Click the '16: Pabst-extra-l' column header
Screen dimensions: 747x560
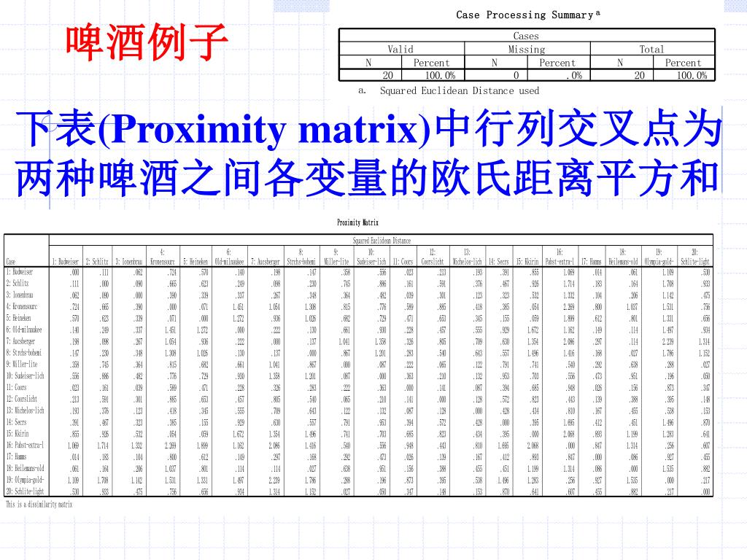click(x=560, y=257)
